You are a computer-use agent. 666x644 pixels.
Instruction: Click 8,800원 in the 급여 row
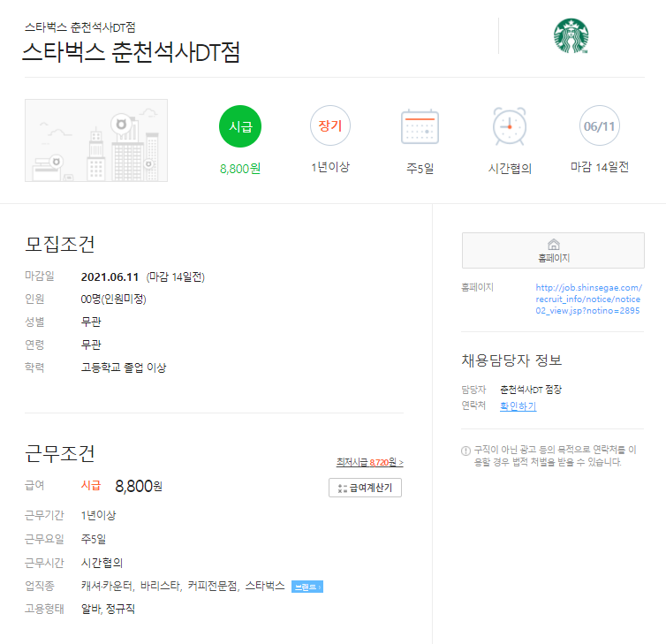click(139, 486)
